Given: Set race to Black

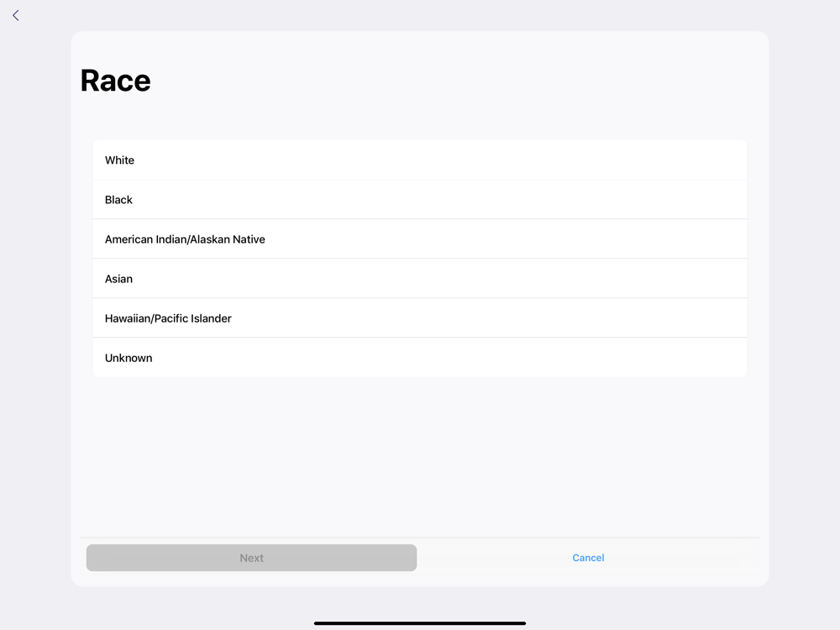Looking at the screenshot, I should pyautogui.click(x=419, y=200).
